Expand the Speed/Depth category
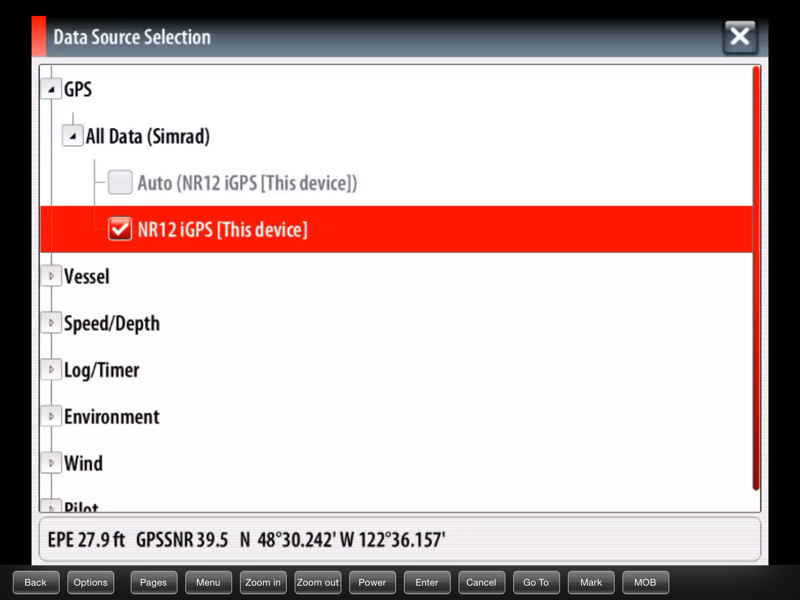The height and width of the screenshot is (600, 800). [x=51, y=323]
